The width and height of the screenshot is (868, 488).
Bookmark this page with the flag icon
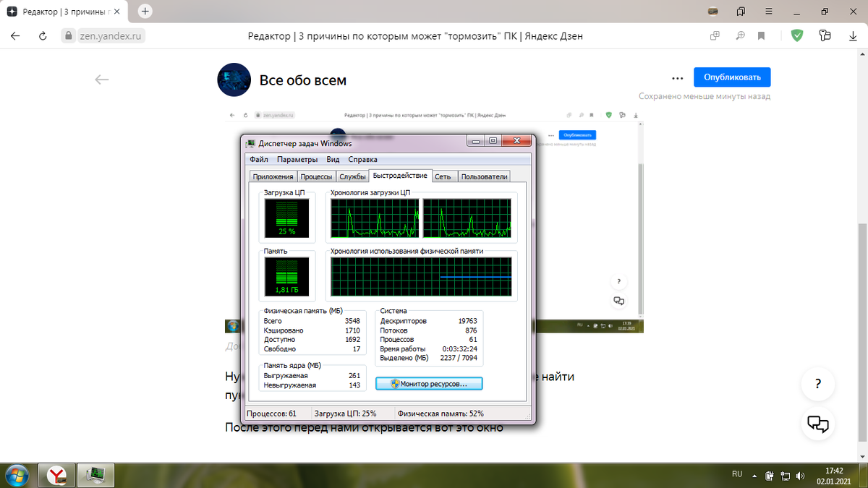tap(761, 35)
